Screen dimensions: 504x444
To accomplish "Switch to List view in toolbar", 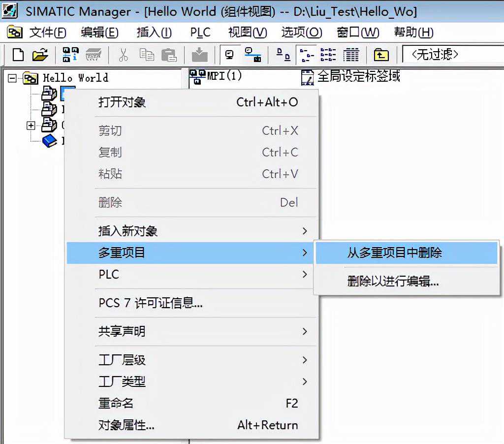I will point(328,54).
